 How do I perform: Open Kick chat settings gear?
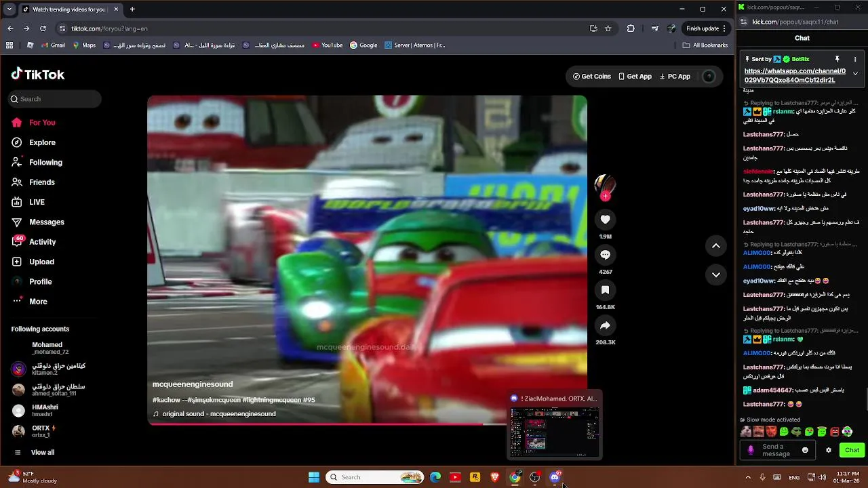coord(828,450)
